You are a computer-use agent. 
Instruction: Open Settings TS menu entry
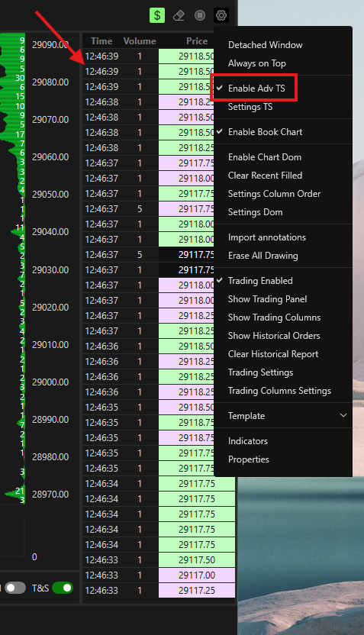click(250, 107)
